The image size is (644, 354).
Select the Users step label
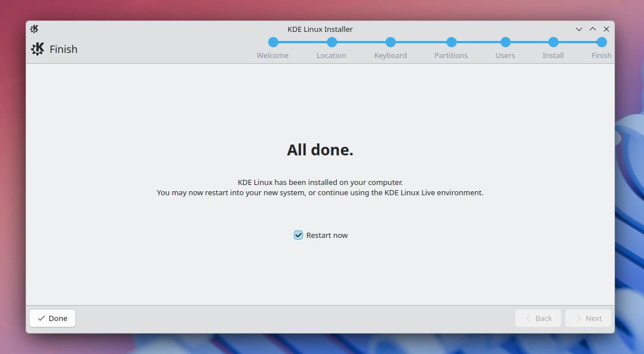(504, 55)
